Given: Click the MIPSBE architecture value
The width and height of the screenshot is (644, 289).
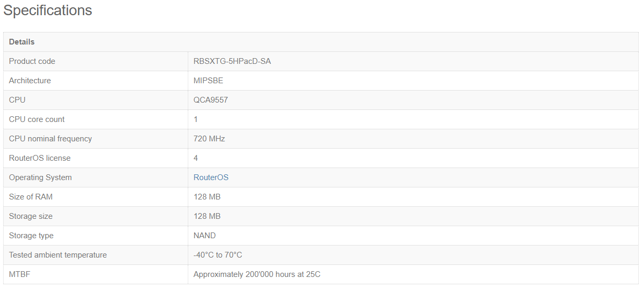Looking at the screenshot, I should pyautogui.click(x=208, y=81).
